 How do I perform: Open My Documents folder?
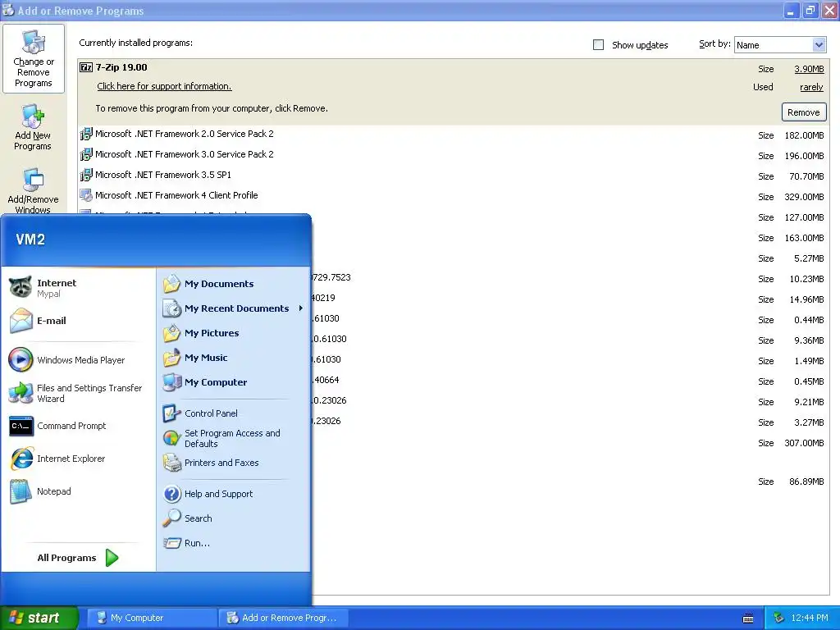(x=234, y=283)
